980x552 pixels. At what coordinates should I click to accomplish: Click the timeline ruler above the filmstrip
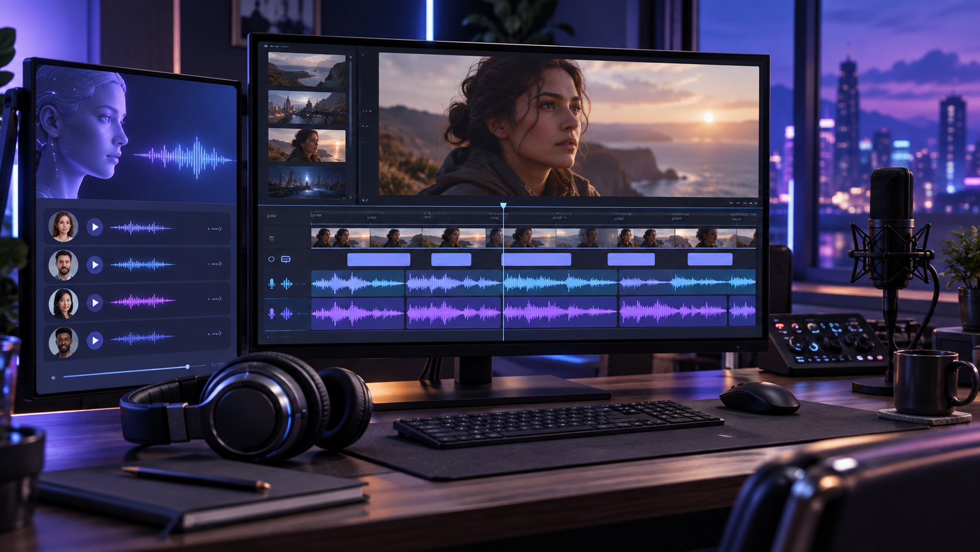(x=533, y=217)
